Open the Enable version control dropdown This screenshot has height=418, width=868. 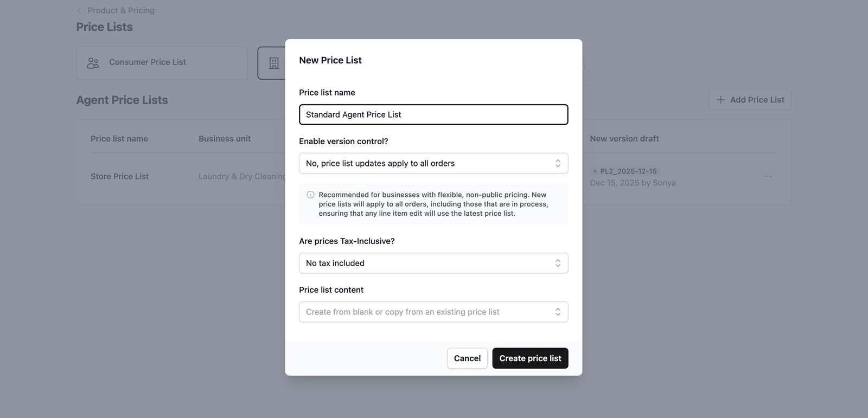(x=433, y=163)
